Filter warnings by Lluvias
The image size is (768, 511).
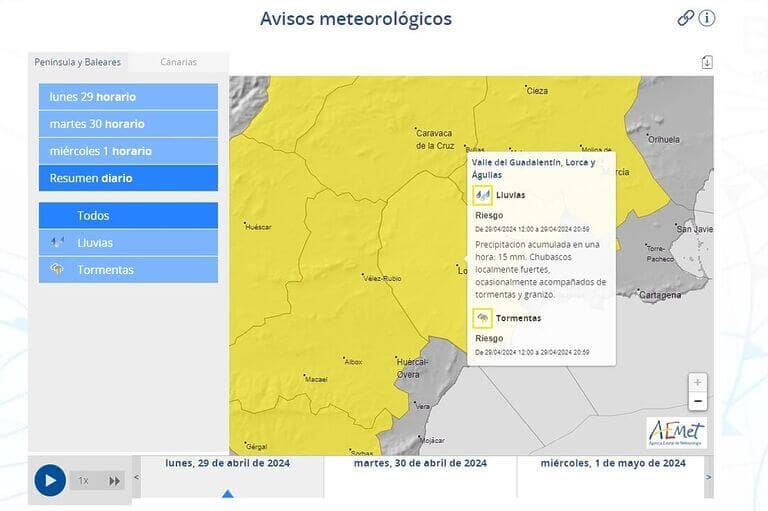coord(128,243)
